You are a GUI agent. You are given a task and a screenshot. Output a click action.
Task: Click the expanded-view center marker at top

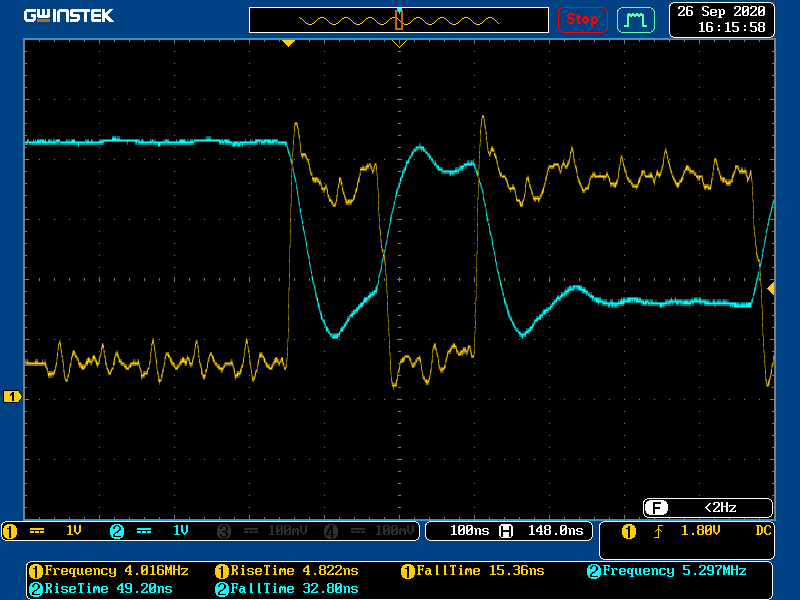[x=399, y=44]
